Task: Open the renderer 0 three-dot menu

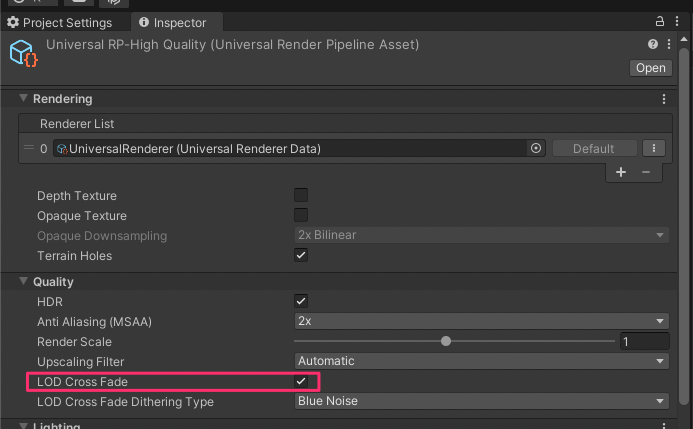Action: click(654, 148)
